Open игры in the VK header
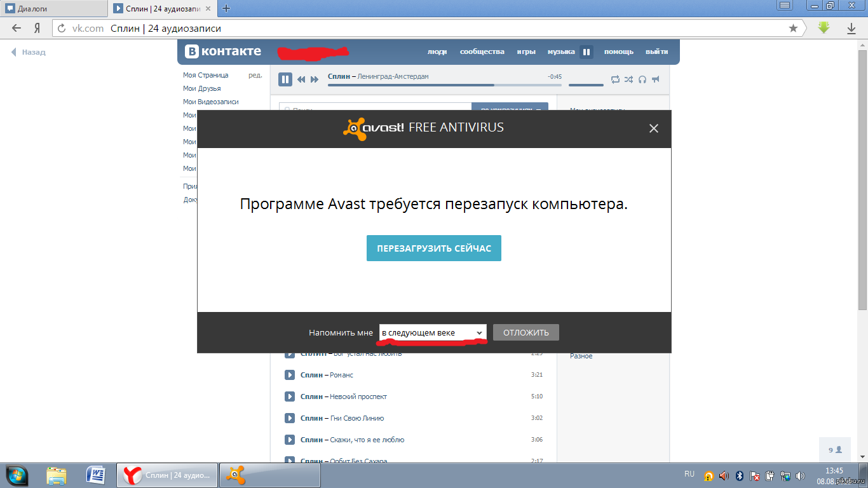 coord(526,52)
